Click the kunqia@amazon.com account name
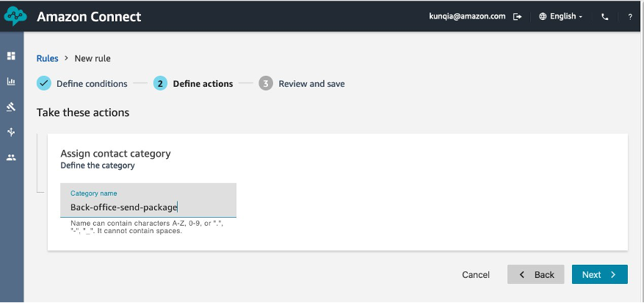This screenshot has width=644, height=303. pyautogui.click(x=467, y=16)
